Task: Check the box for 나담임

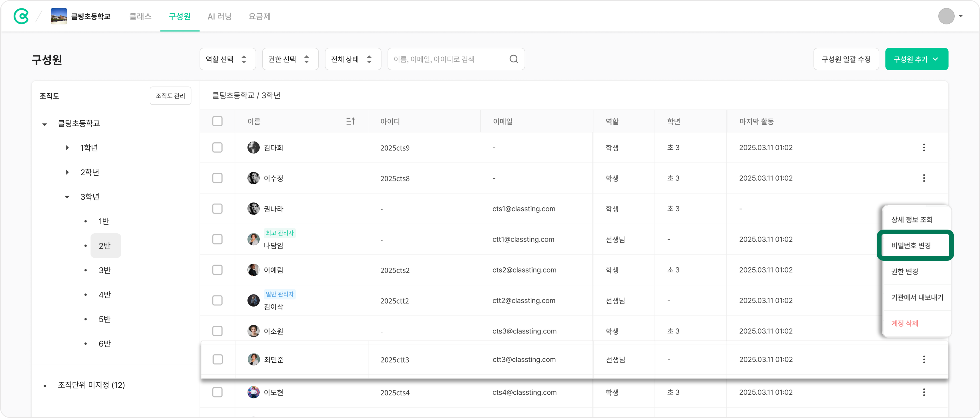Action: point(217,239)
